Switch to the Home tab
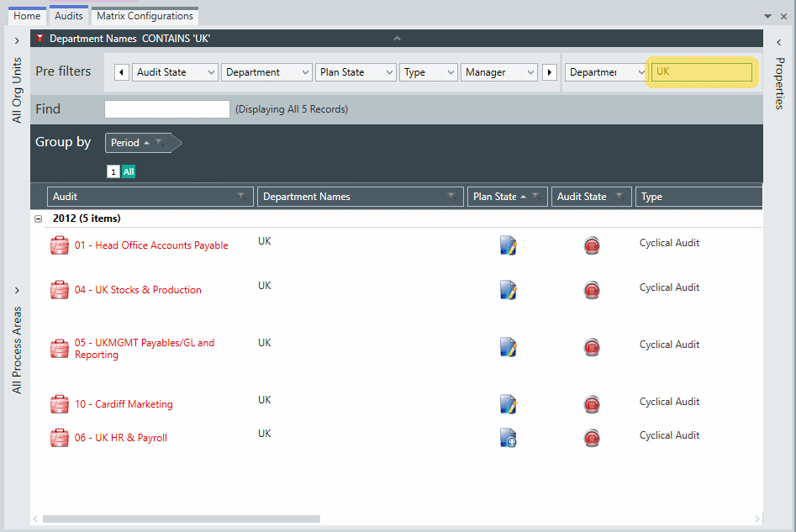Viewport: 796px width, 532px height. [x=27, y=16]
